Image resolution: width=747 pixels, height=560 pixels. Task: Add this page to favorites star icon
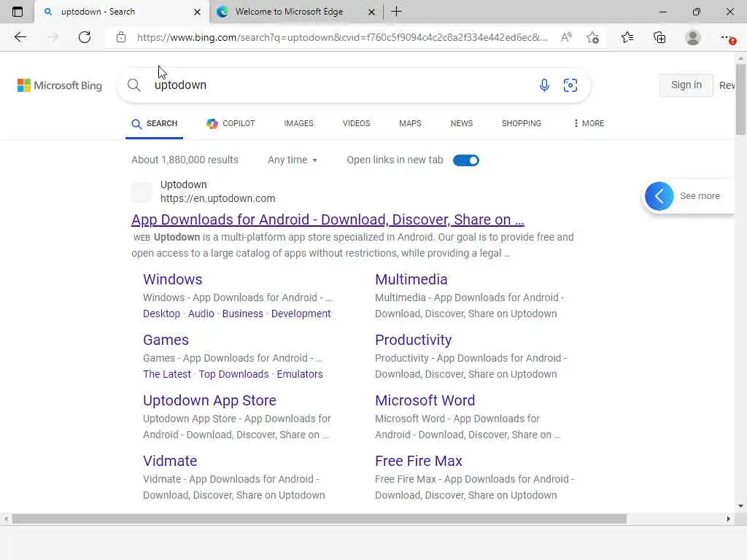pyautogui.click(x=592, y=37)
